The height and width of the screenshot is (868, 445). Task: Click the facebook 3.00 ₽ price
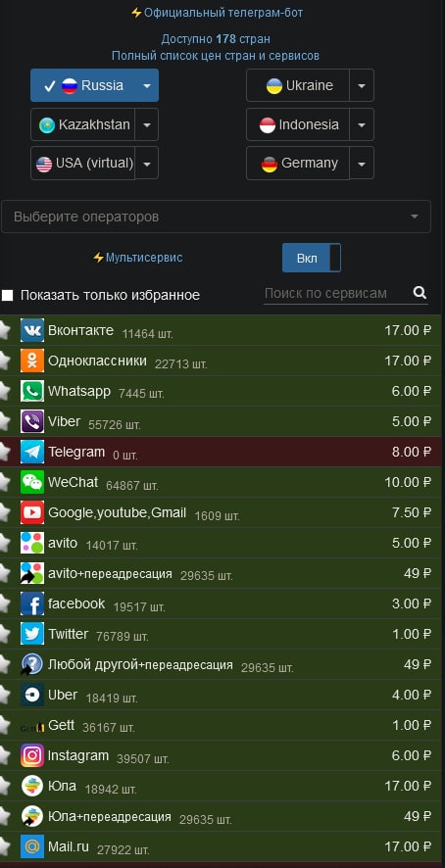click(x=412, y=603)
